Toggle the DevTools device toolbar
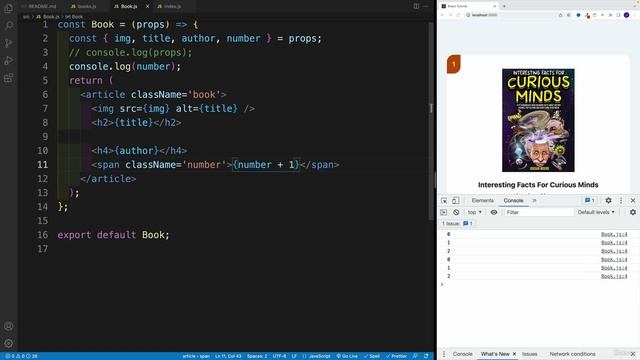This screenshot has width=640, height=360. tap(455, 200)
